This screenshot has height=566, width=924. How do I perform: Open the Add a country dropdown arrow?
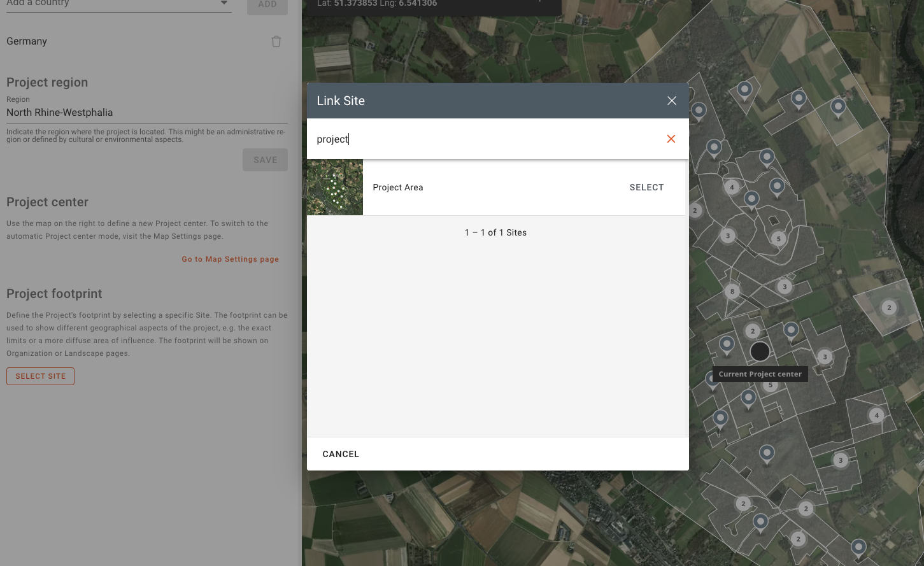224,4
